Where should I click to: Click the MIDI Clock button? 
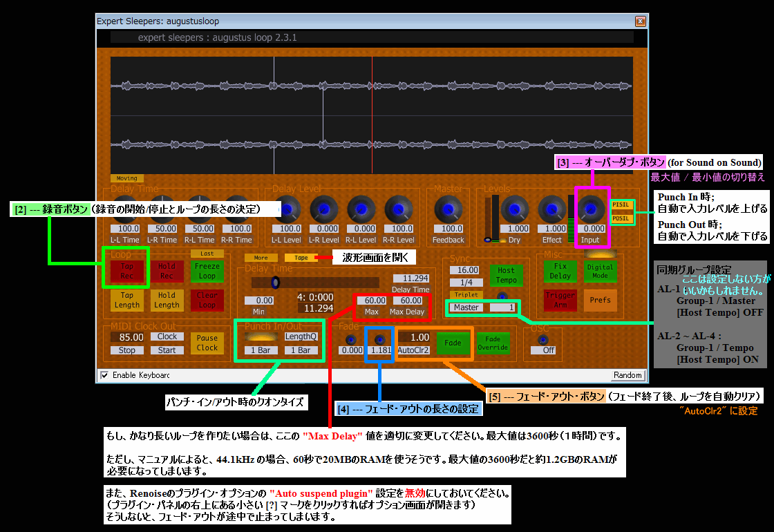(167, 336)
